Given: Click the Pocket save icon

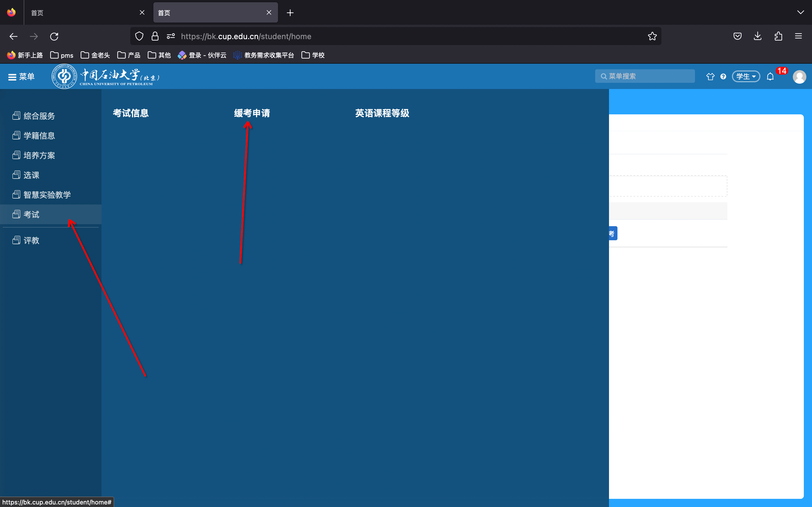Looking at the screenshot, I should 737,36.
